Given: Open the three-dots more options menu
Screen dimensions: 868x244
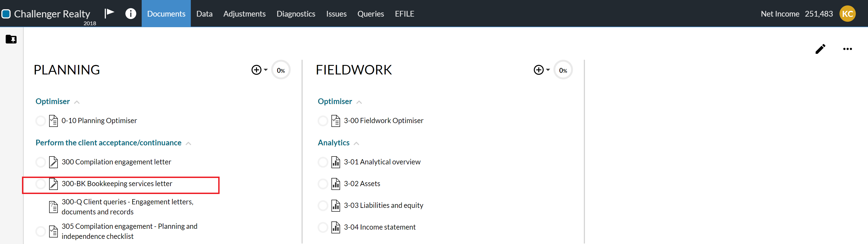Looking at the screenshot, I should click(x=847, y=49).
